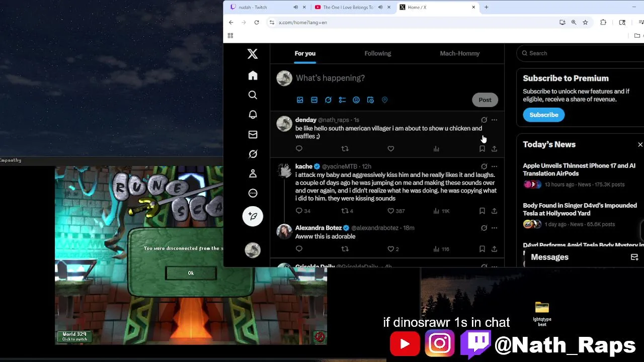Add a GIF to the post
The image size is (644, 362).
tap(314, 100)
